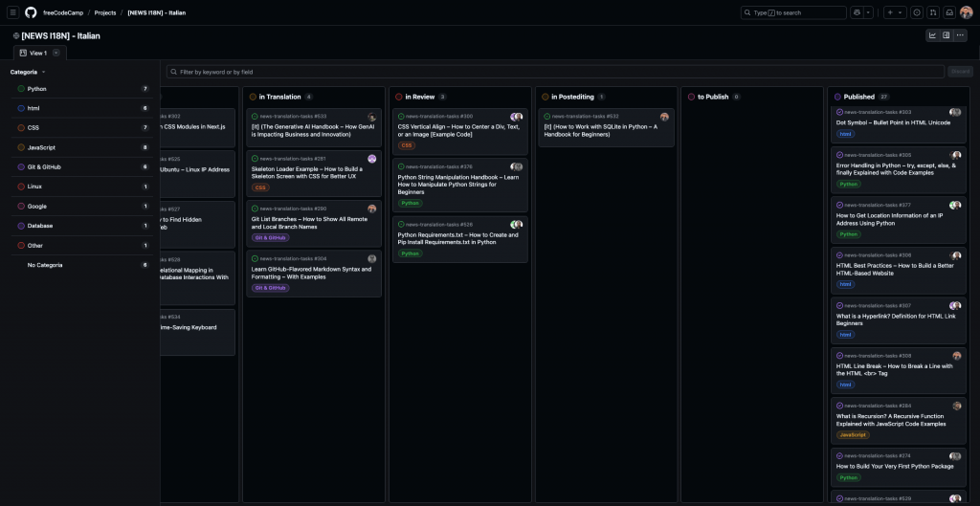Open the Categoria slice field dropdown

pos(28,72)
